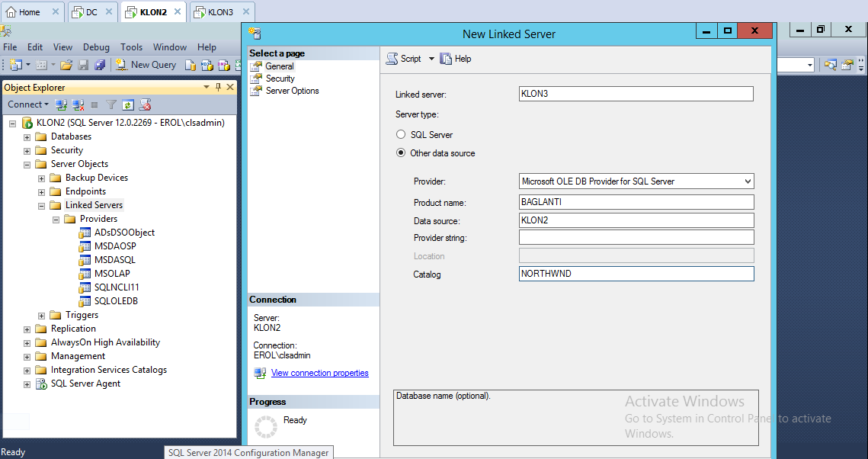Refresh the Object Explorer tree
Screen dimensions: 868x459
[x=128, y=104]
